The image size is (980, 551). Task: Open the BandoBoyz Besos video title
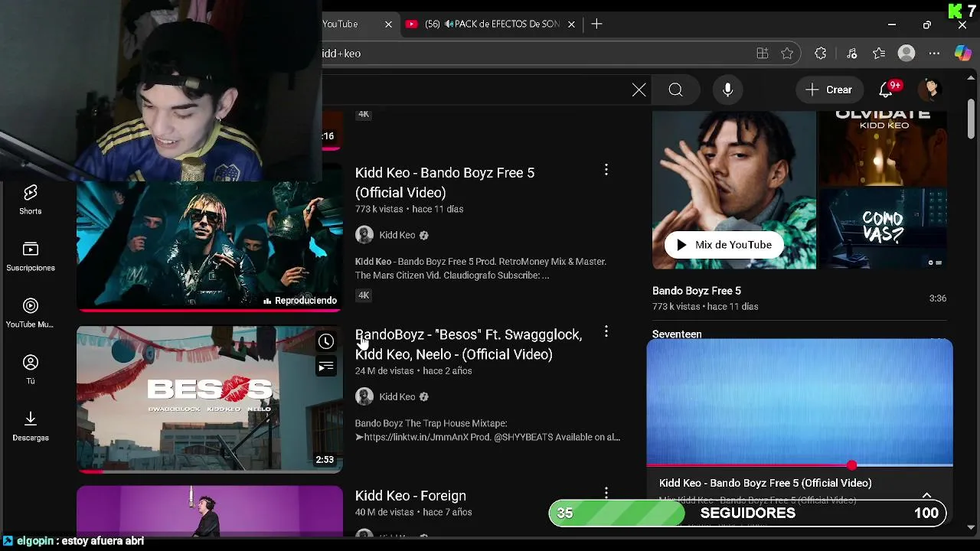[469, 344]
